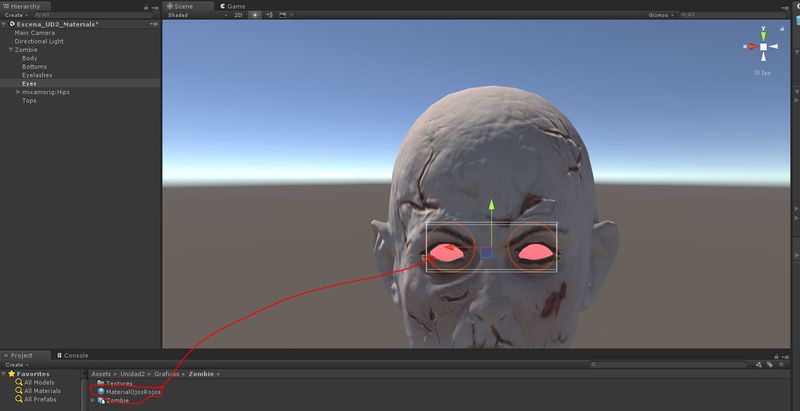Open scene effects image icon

pyautogui.click(x=283, y=15)
